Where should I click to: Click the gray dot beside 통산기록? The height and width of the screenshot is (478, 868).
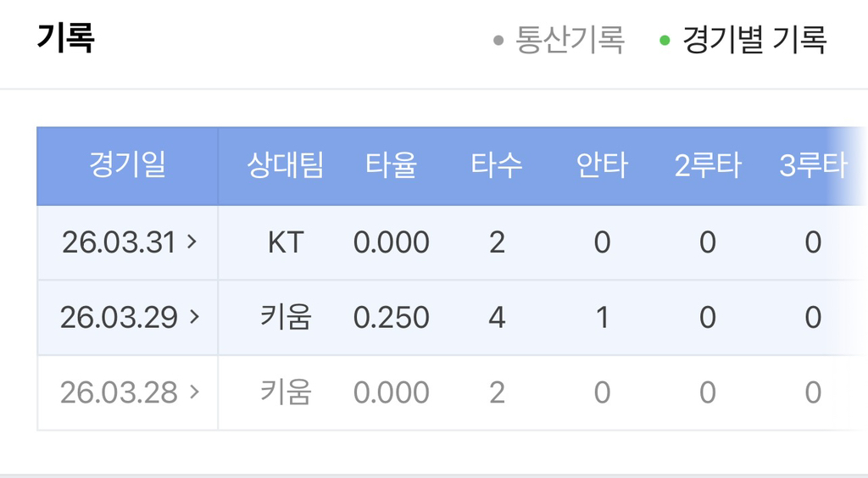(498, 41)
